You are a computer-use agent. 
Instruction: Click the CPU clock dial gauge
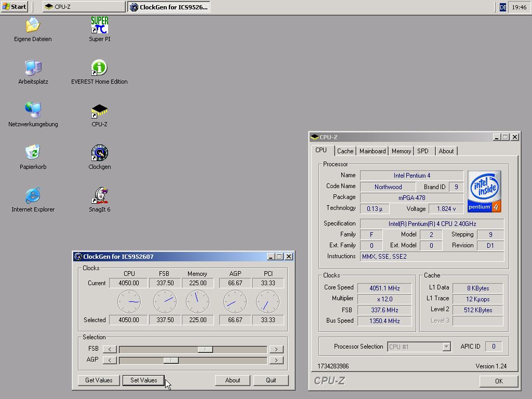pyautogui.click(x=129, y=302)
